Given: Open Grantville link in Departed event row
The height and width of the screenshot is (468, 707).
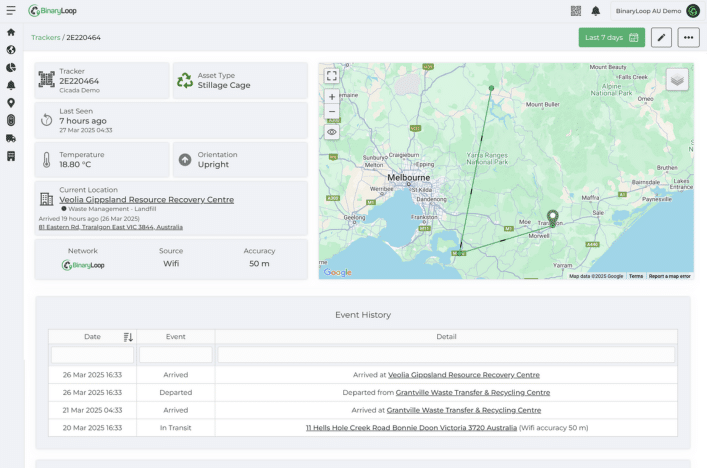Looking at the screenshot, I should tap(473, 392).
